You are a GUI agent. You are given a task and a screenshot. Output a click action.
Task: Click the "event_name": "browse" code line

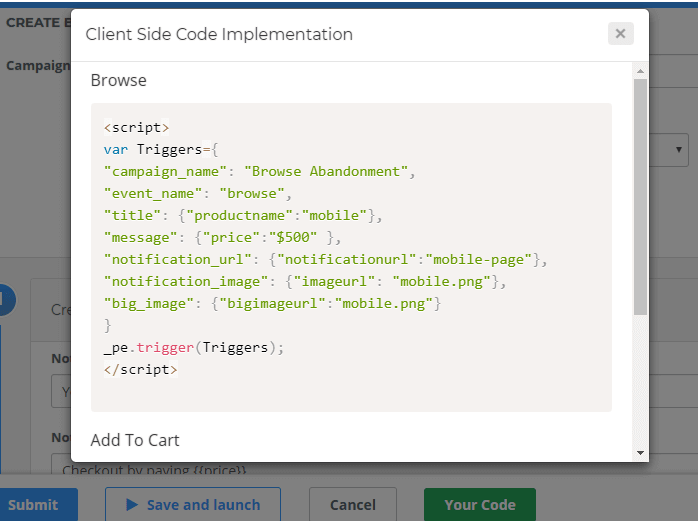pos(198,194)
